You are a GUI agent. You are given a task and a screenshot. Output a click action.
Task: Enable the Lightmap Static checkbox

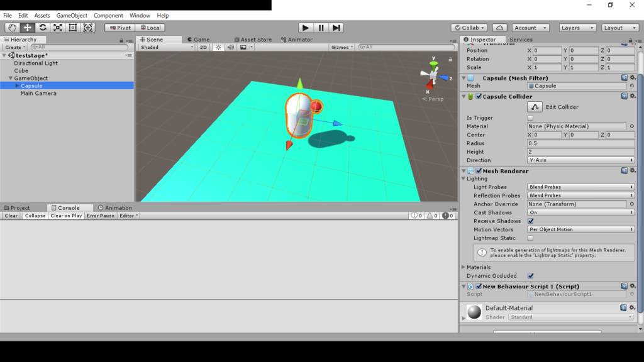coord(530,238)
